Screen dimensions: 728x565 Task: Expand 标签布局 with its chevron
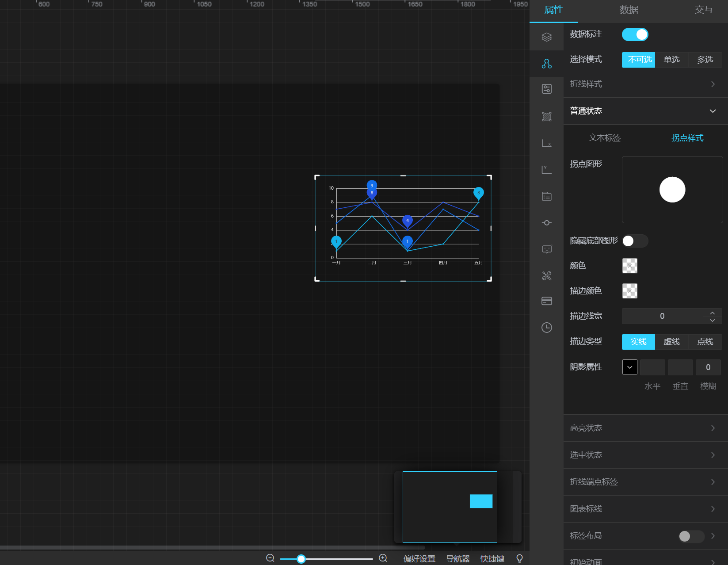tap(713, 536)
